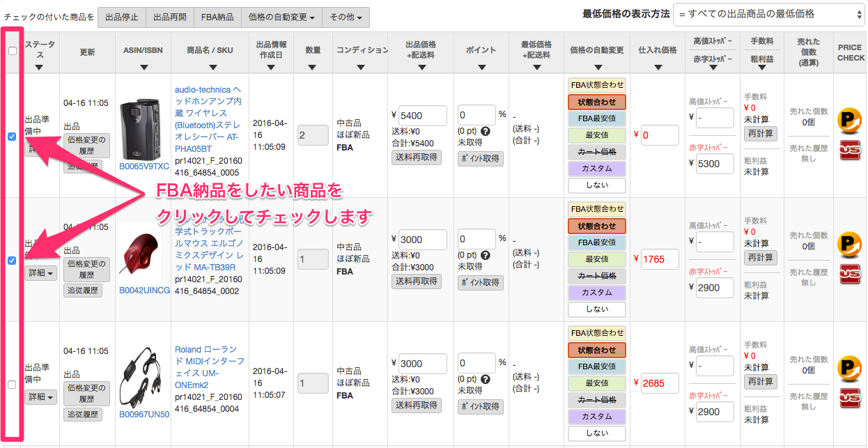This screenshot has width=868, height=448.
Task: Sort by the 出品価格+配送料 column arrow
Action: [x=423, y=67]
